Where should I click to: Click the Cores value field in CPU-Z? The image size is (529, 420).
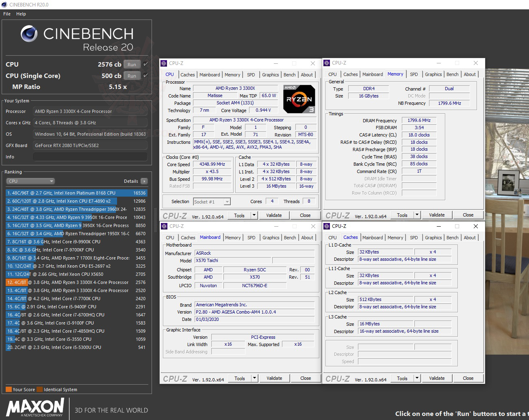(x=272, y=201)
